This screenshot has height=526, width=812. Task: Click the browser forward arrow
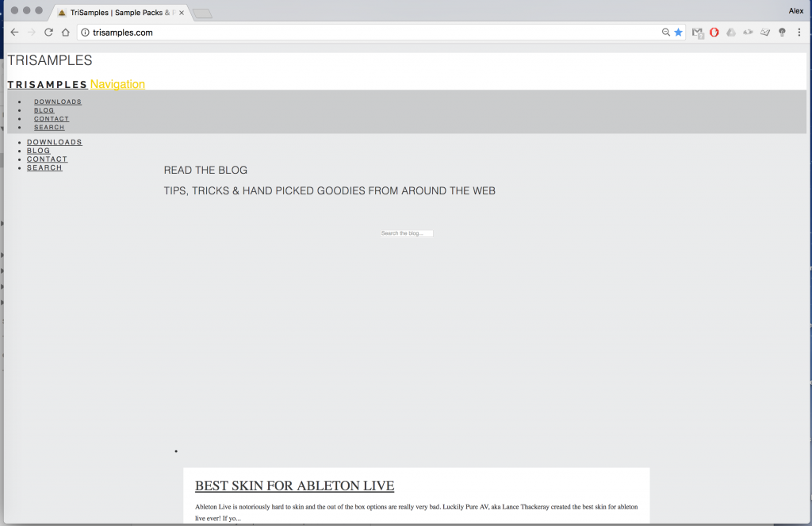coord(32,32)
